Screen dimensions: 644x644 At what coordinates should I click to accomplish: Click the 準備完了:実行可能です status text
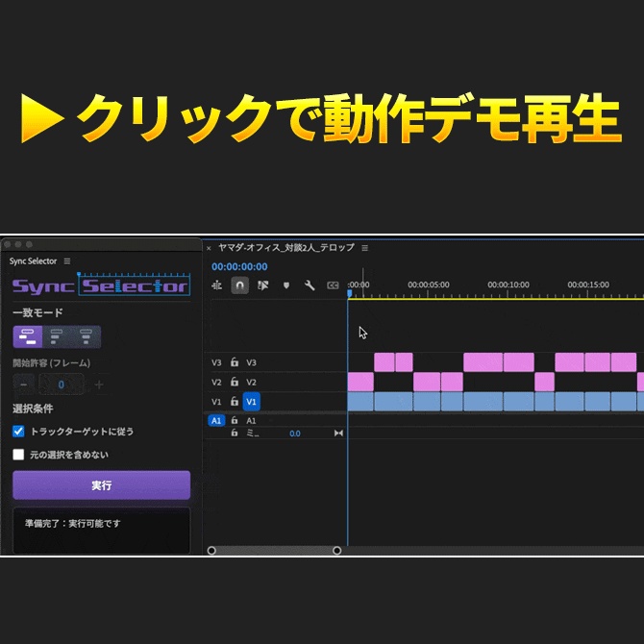(73, 523)
